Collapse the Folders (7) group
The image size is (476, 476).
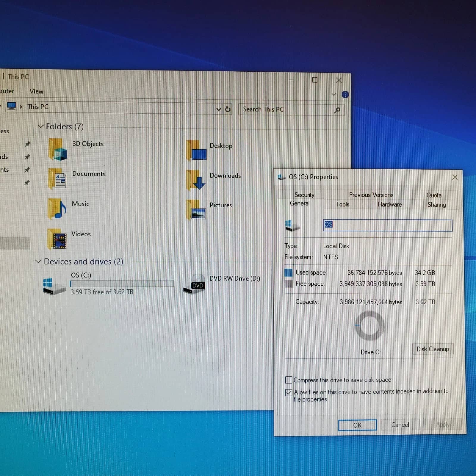click(41, 126)
